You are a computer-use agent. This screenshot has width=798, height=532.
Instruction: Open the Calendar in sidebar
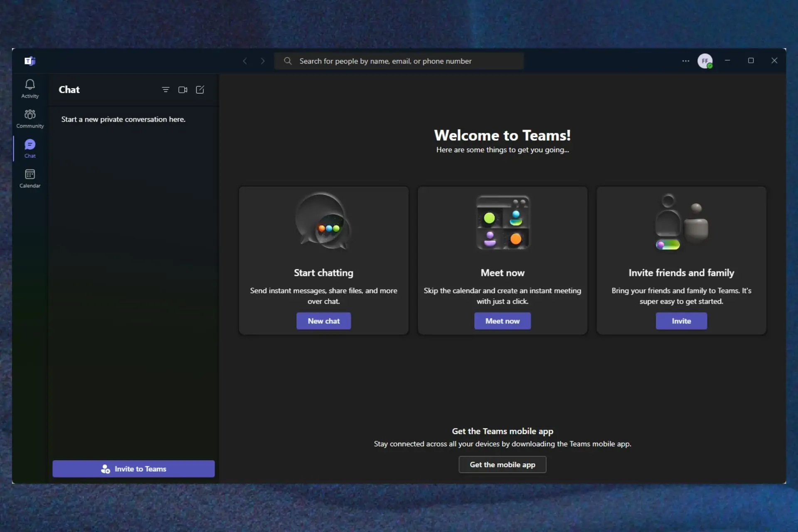click(30, 178)
